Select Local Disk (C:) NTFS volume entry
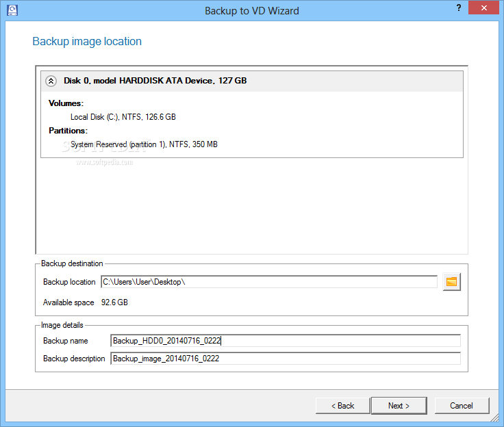Viewport: 504px width, 427px height. pyautogui.click(x=123, y=117)
